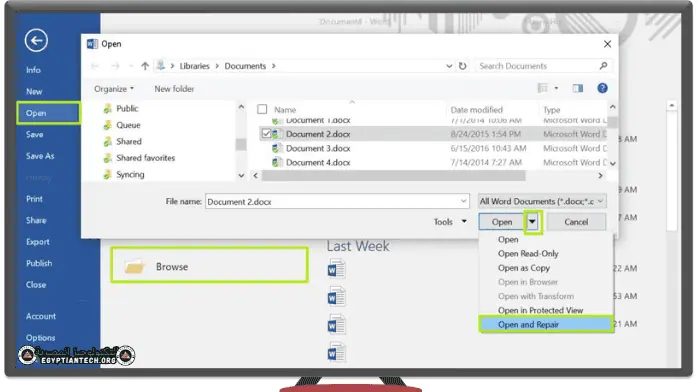
Task: Click the Syncing folder icon
Action: 107,174
